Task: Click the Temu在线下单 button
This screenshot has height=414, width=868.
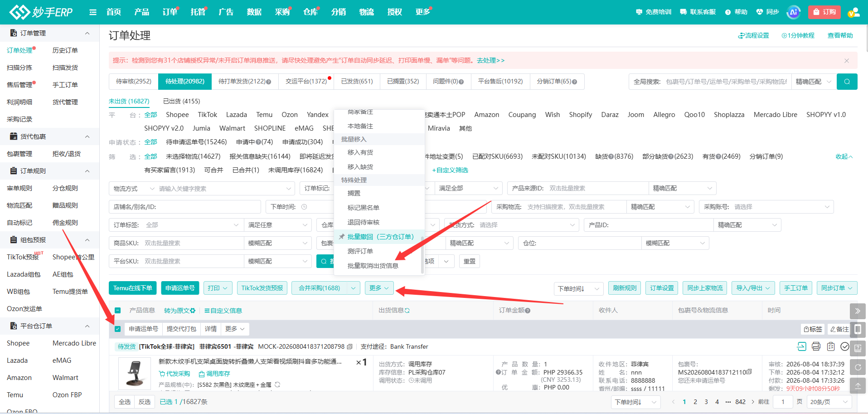Action: [x=133, y=288]
